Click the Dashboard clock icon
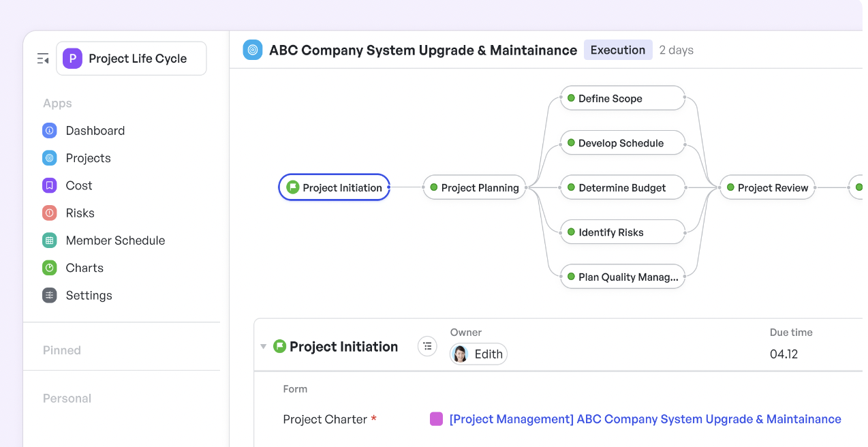The image size is (868, 447). (x=50, y=131)
